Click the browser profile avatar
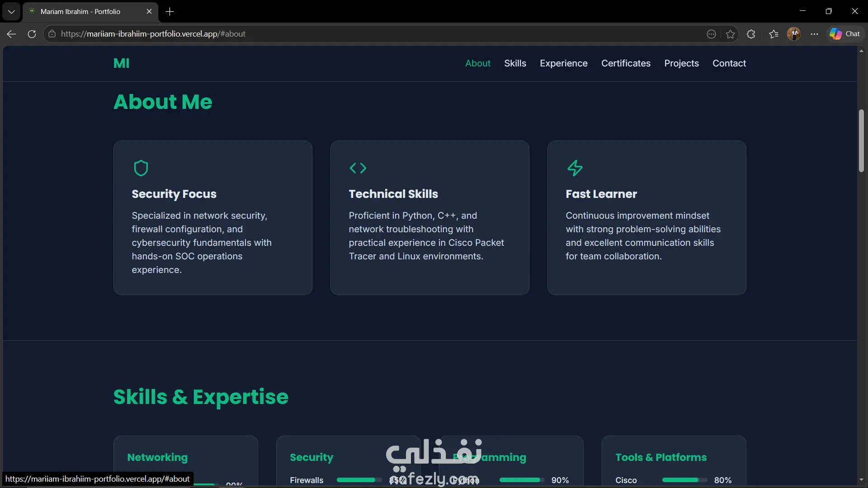Screen dimensions: 868x488 click(x=793, y=34)
